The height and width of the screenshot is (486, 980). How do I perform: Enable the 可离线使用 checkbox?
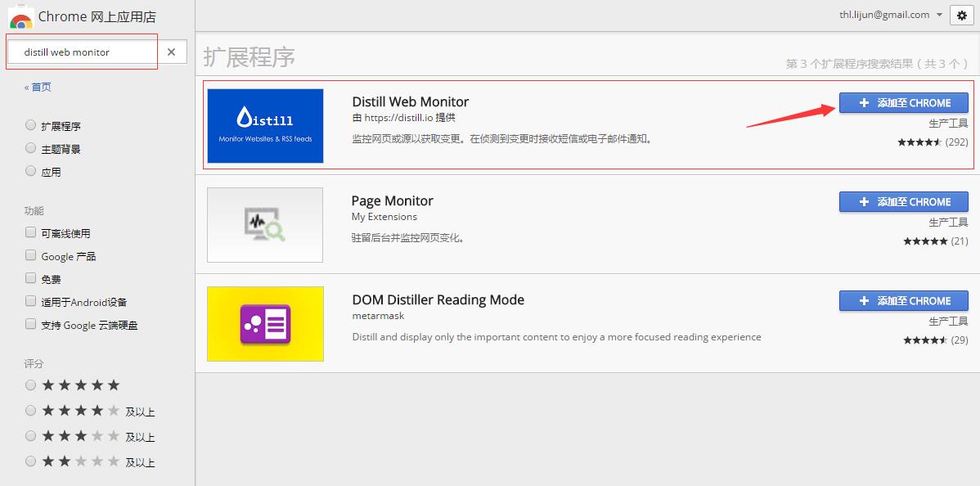30,232
